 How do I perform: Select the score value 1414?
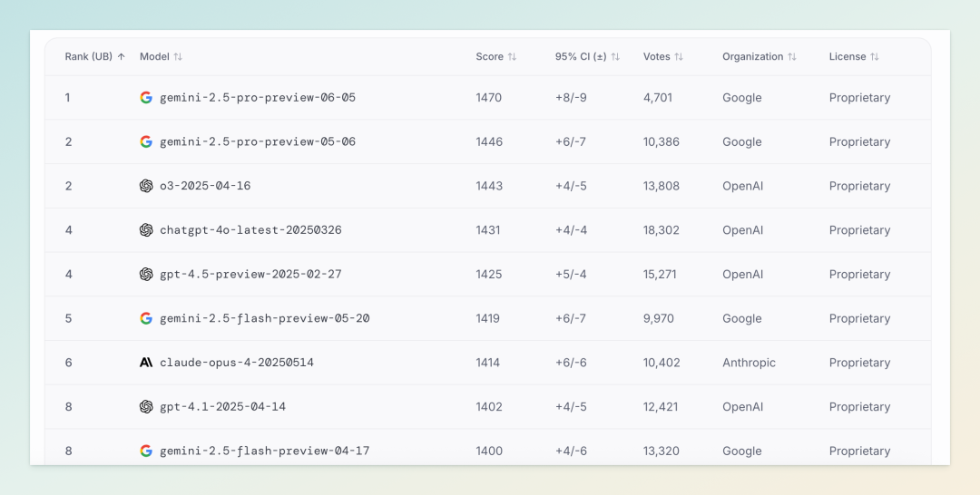click(487, 363)
